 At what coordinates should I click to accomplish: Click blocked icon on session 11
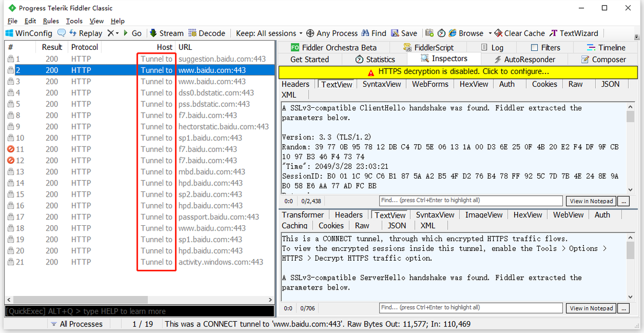pyautogui.click(x=11, y=149)
